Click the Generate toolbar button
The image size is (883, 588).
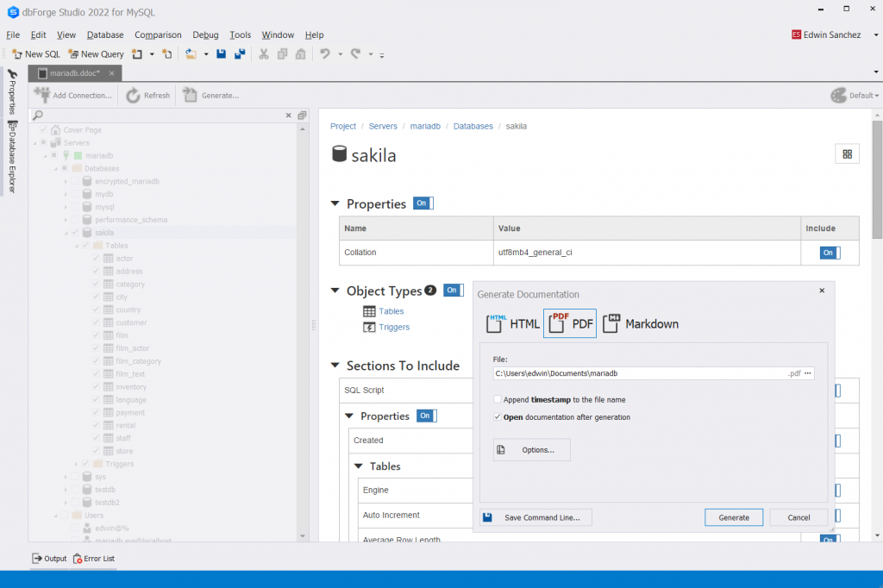(x=211, y=95)
